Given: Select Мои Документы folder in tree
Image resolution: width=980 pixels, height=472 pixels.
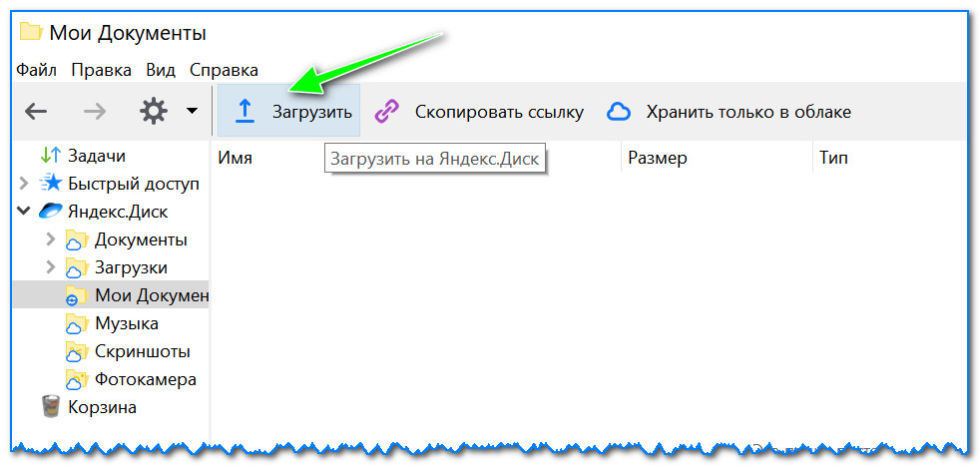Looking at the screenshot, I should pos(152,295).
